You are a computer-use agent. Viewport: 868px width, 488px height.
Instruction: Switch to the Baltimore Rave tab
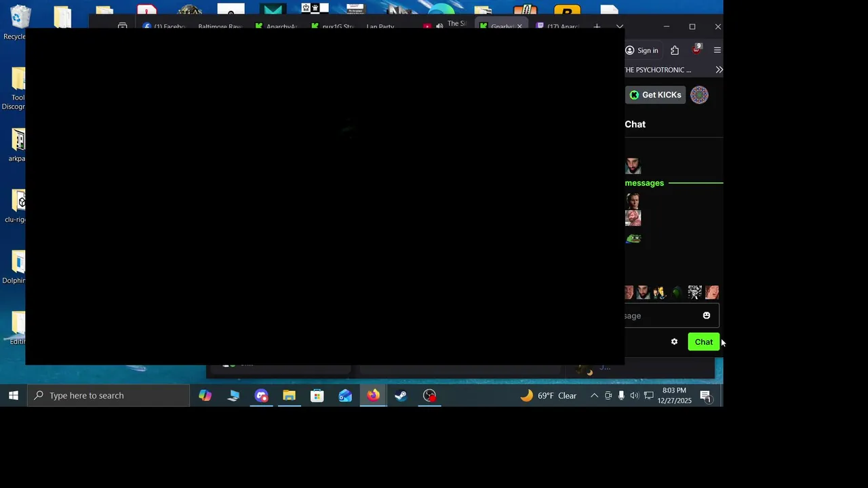pos(218,26)
